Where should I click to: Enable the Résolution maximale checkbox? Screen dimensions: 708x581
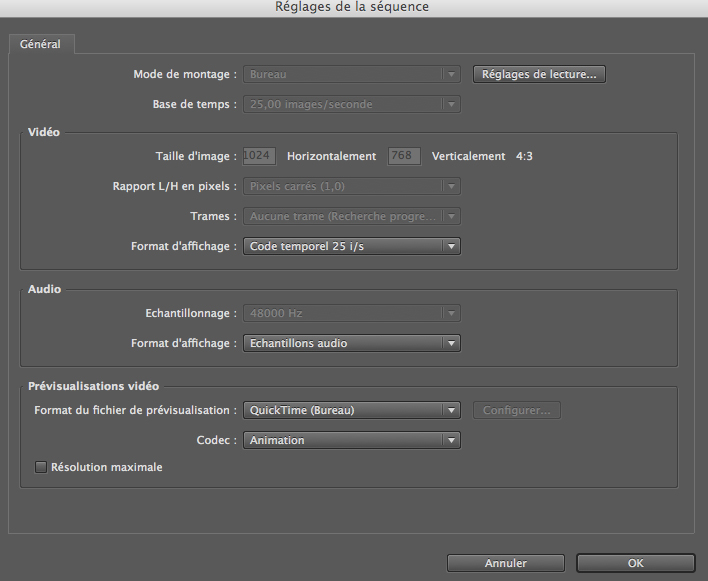pos(41,467)
